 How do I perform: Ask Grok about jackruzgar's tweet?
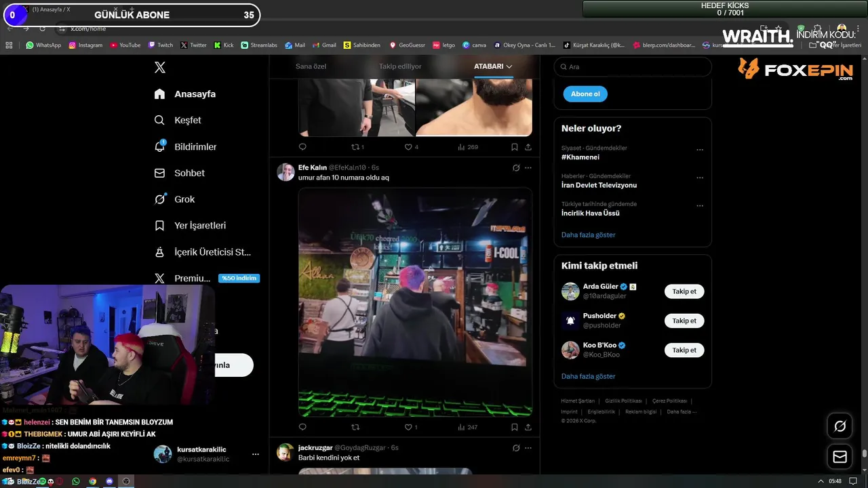(516, 448)
